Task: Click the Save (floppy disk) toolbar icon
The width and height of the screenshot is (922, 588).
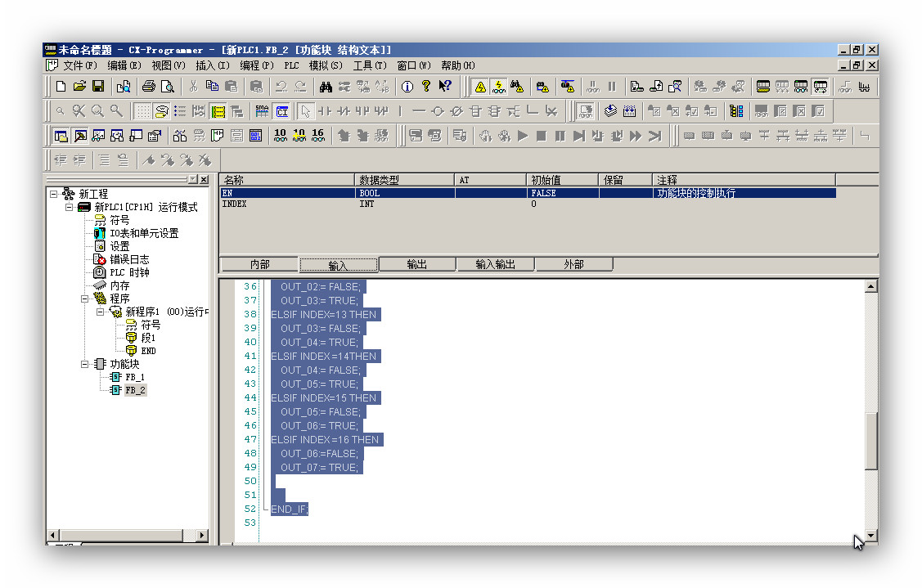Action: point(98,87)
